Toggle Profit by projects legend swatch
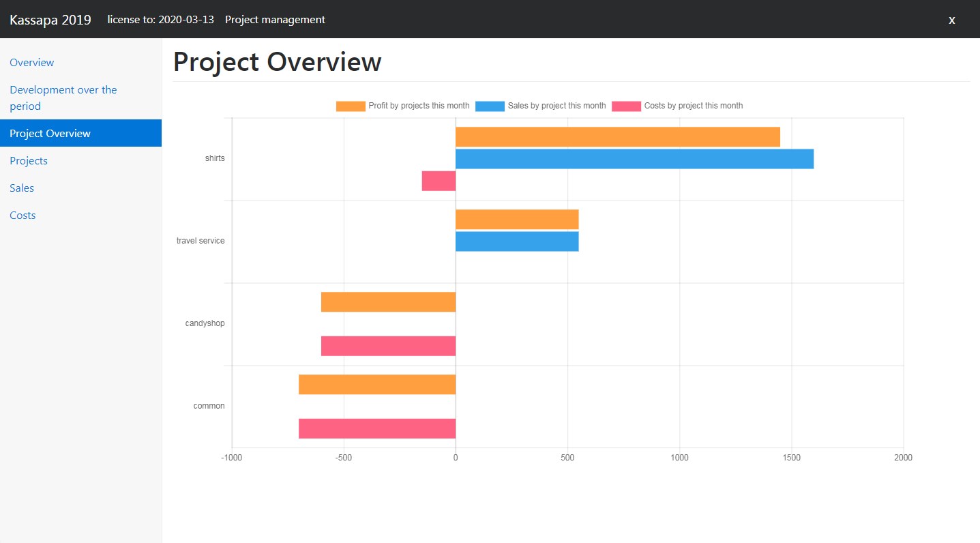980x543 pixels. 351,106
